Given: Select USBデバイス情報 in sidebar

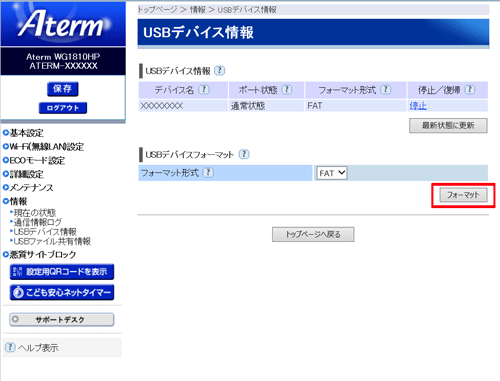Looking at the screenshot, I should 45,232.
